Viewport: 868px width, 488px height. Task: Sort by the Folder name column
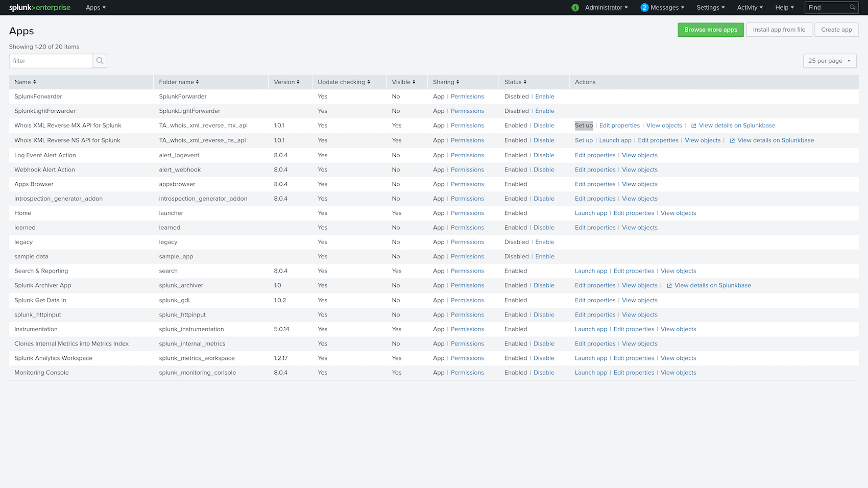179,82
